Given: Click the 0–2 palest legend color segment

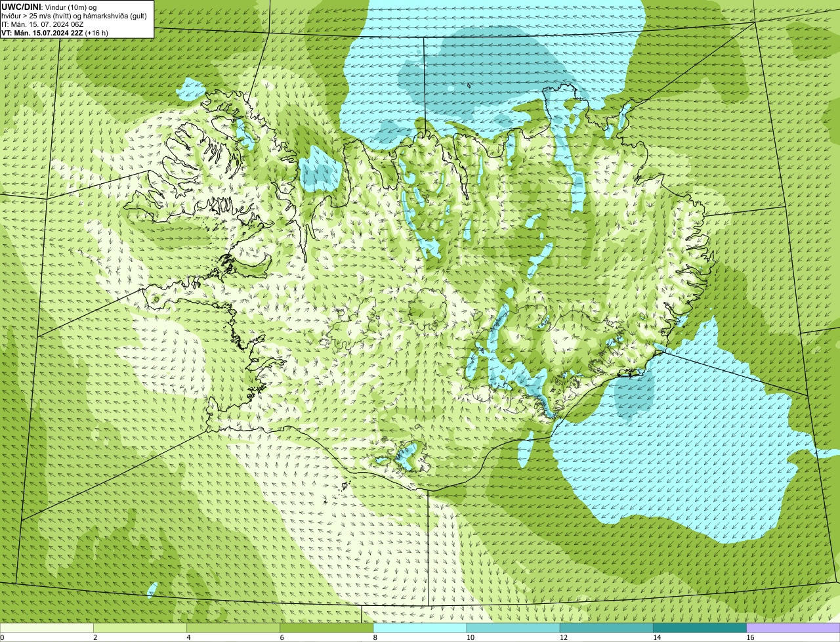Looking at the screenshot, I should [47, 628].
